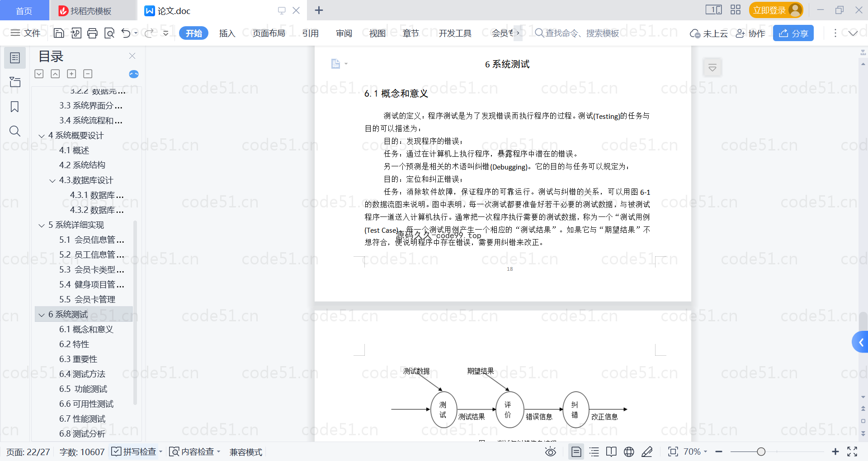Screen dimensions: 868x461
Task: Toggle writing mode pen icon
Action: (647, 452)
